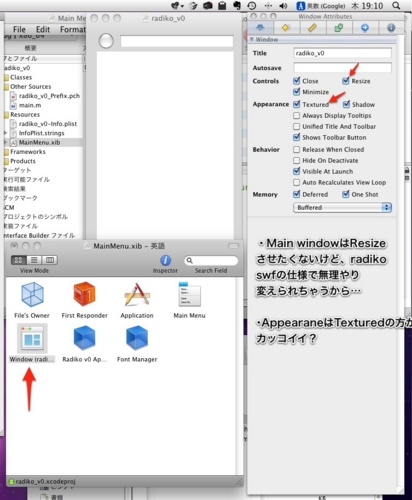Enable Auto Recalculates View Loop
The width and height of the screenshot is (412, 500).
296,182
